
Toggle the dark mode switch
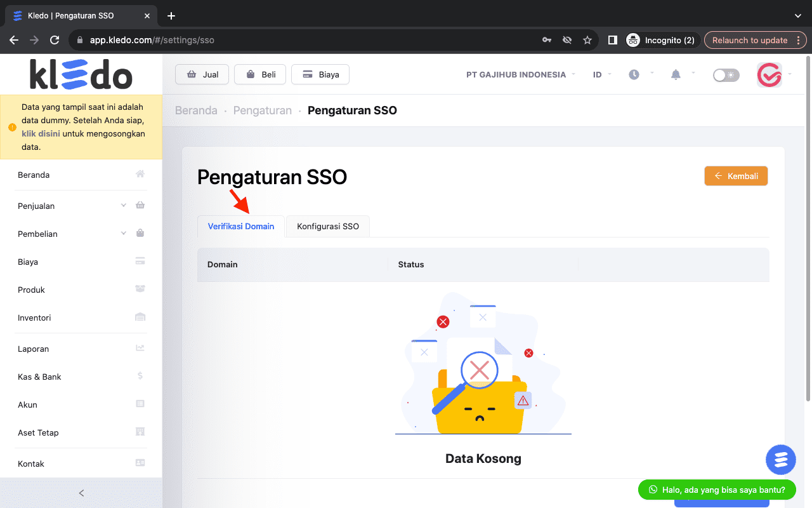(725, 74)
